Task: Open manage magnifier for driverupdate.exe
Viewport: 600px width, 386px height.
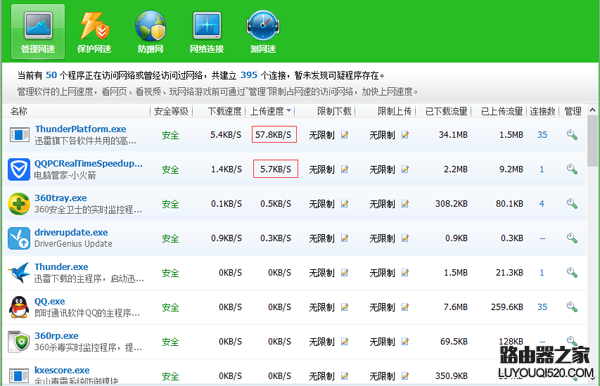Action: point(572,238)
